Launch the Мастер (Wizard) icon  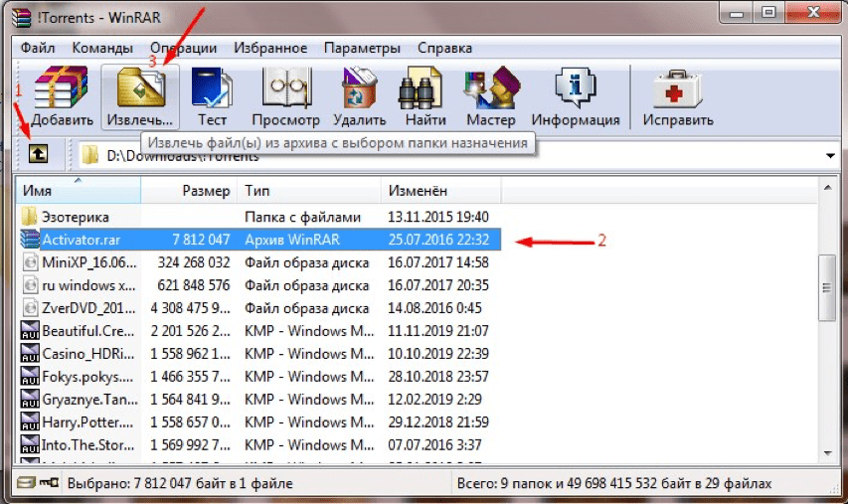point(491,96)
